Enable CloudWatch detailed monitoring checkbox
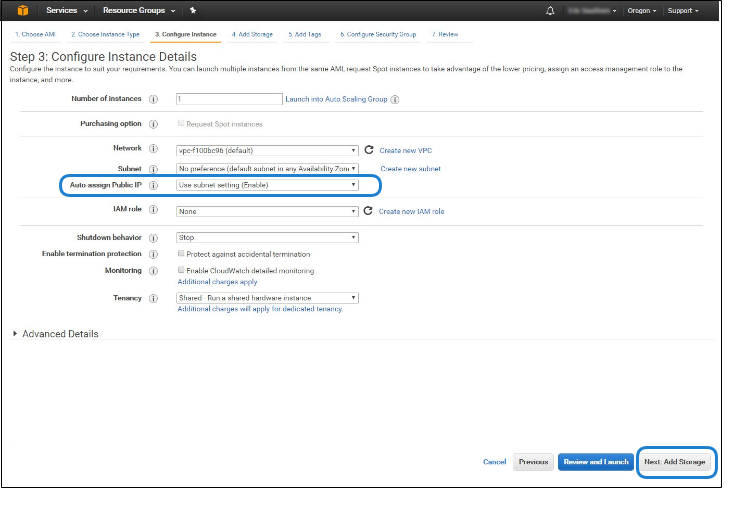741x506 pixels. click(181, 271)
